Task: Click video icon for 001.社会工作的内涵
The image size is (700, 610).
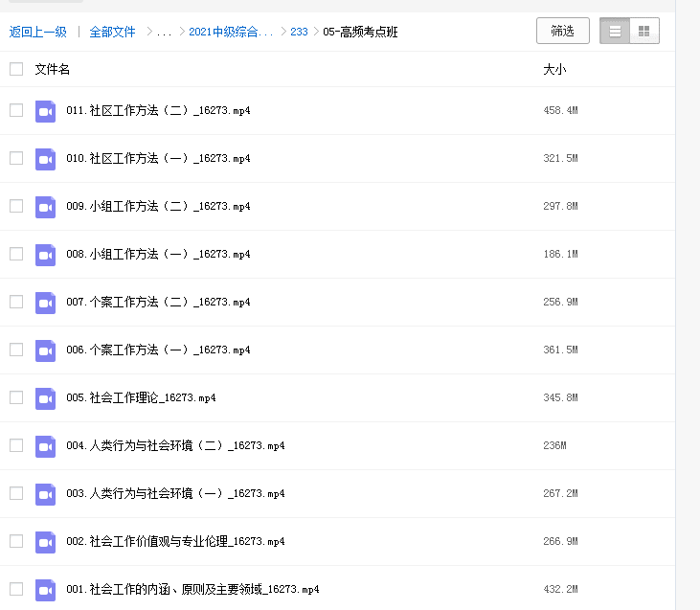Action: [x=46, y=590]
